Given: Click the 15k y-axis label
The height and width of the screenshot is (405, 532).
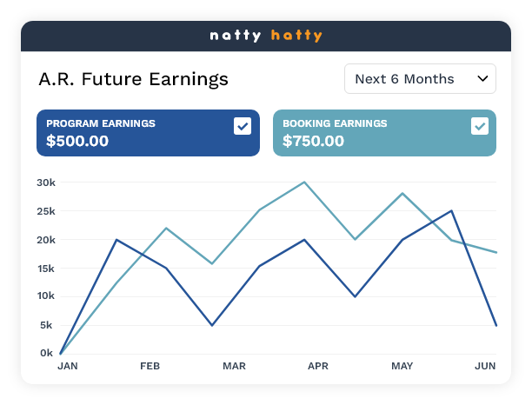Looking at the screenshot, I should point(46,269).
